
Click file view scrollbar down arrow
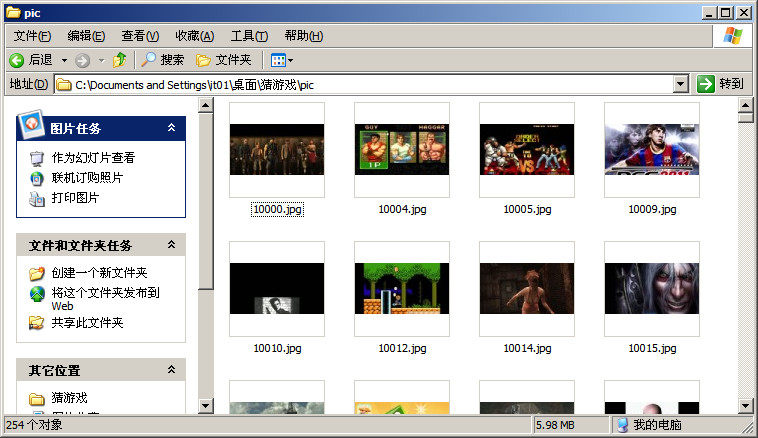[745, 406]
